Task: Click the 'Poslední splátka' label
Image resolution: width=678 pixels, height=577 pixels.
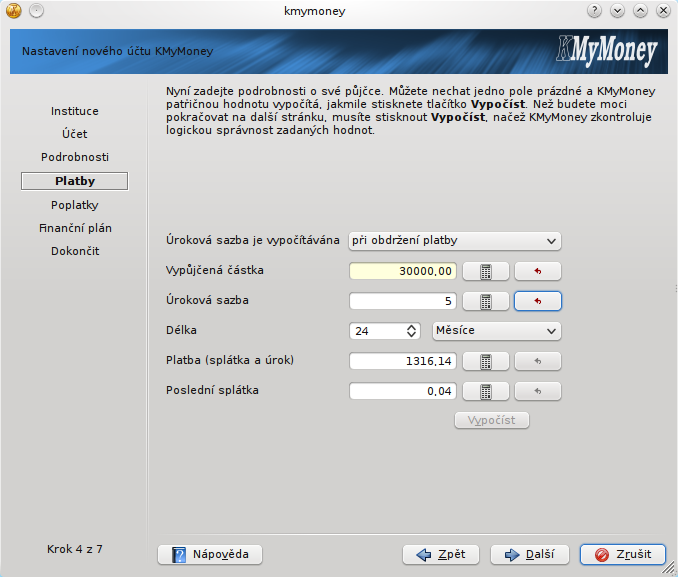Action: pos(212,391)
